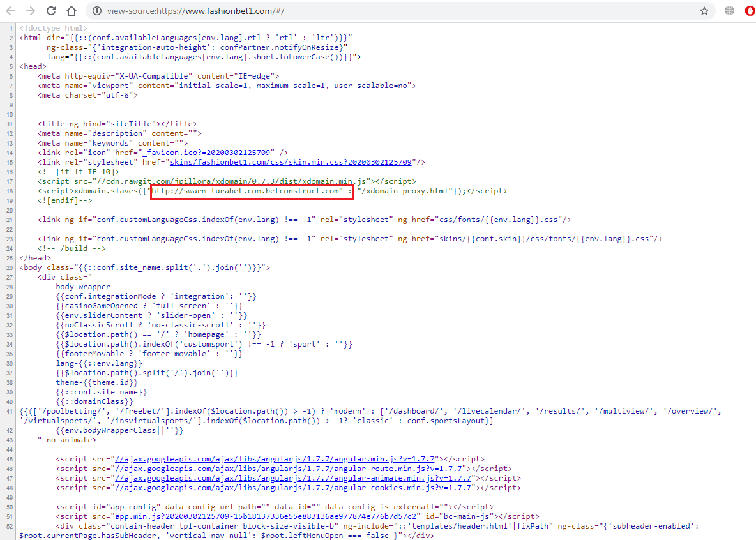Reload the page source
756x540 pixels.
(x=50, y=11)
